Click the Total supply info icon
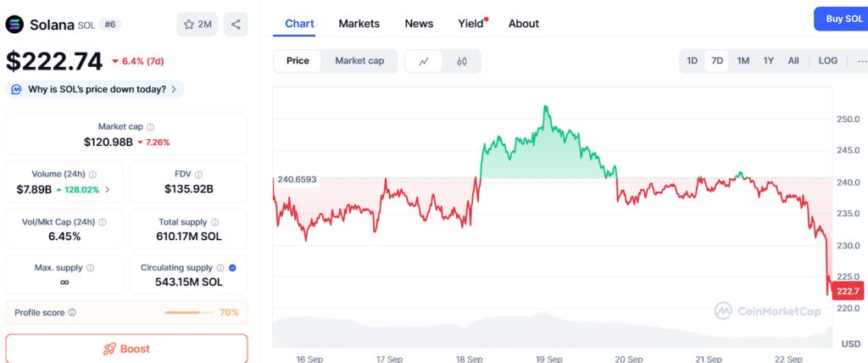868x363 pixels. [x=214, y=222]
